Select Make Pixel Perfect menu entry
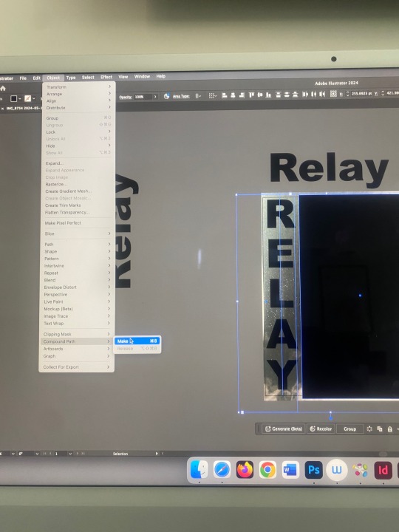 pos(77,223)
